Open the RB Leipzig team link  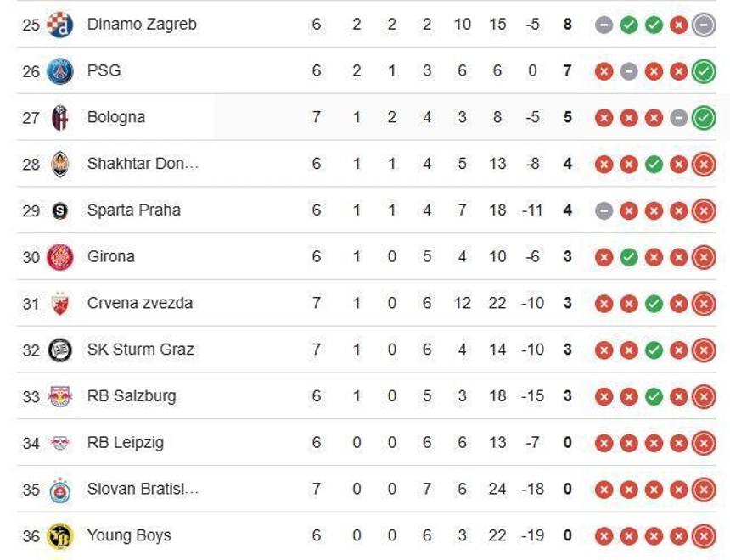click(126, 443)
